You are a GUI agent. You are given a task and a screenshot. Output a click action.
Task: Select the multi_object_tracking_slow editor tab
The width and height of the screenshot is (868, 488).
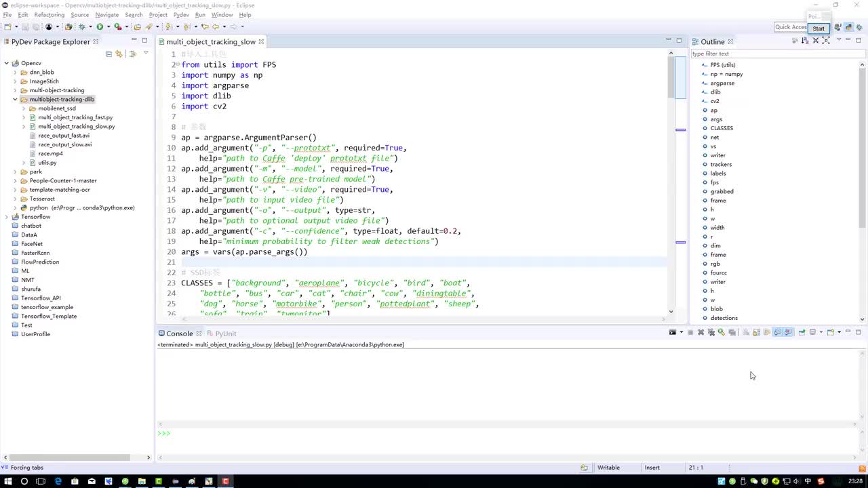coord(211,41)
